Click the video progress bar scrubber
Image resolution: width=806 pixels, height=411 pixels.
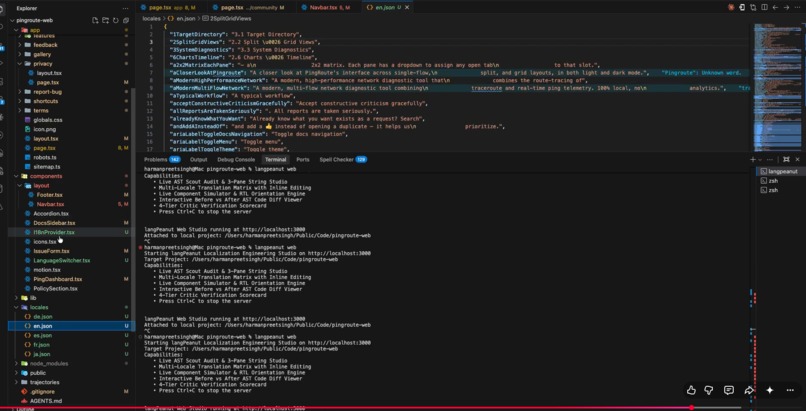click(x=691, y=408)
